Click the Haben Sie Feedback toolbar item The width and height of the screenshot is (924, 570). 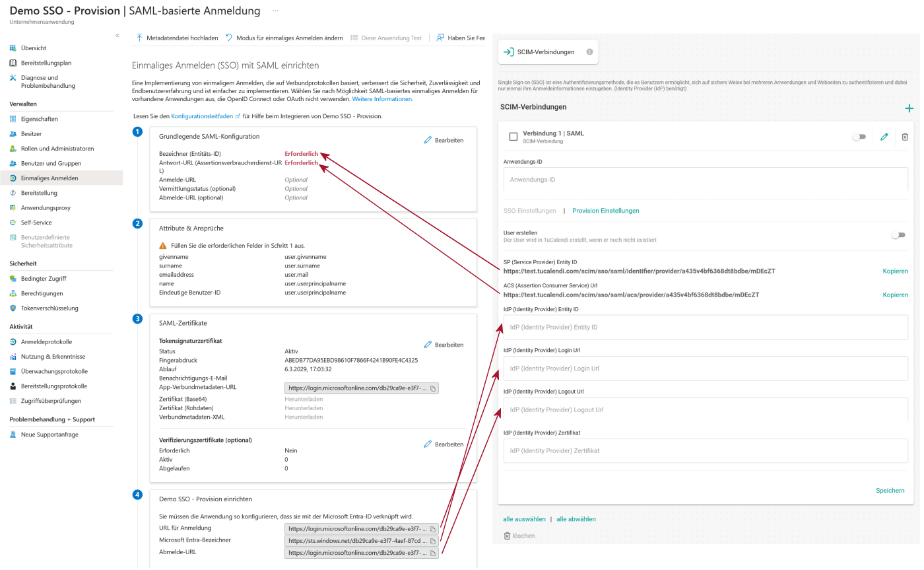[x=461, y=38]
